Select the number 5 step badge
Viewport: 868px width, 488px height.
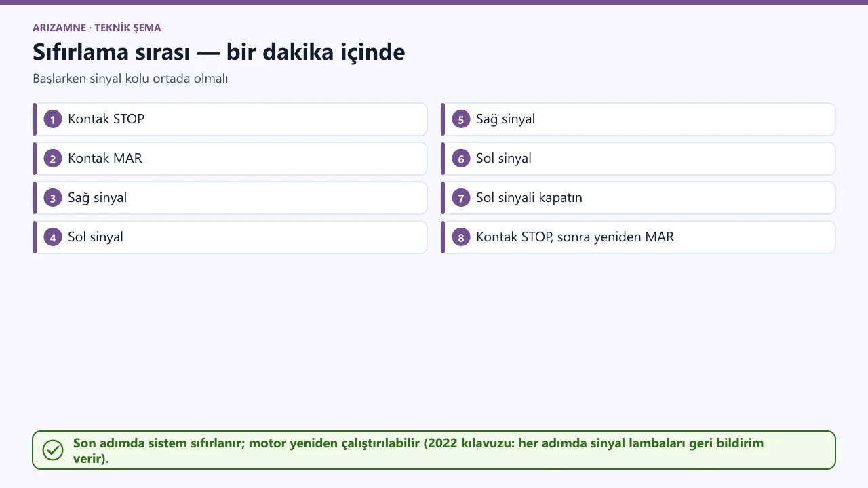coord(461,119)
